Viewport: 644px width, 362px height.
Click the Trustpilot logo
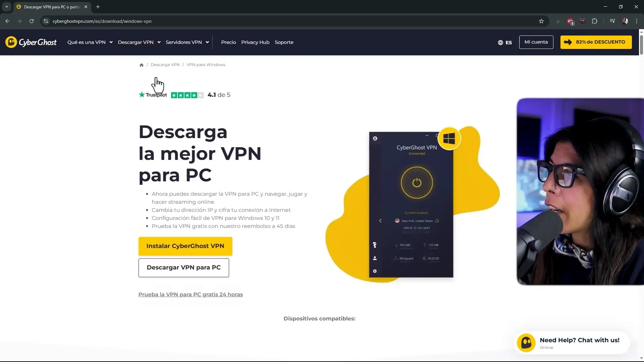coord(153,95)
